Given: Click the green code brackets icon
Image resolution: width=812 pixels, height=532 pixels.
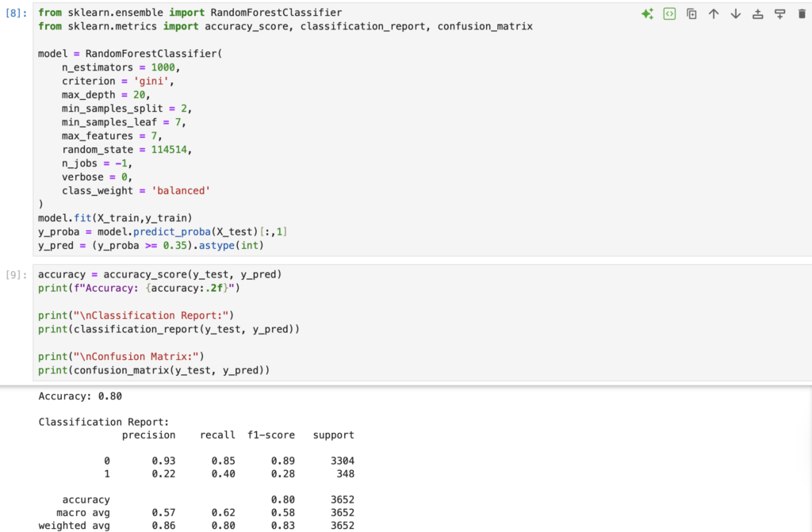Looking at the screenshot, I should point(669,14).
